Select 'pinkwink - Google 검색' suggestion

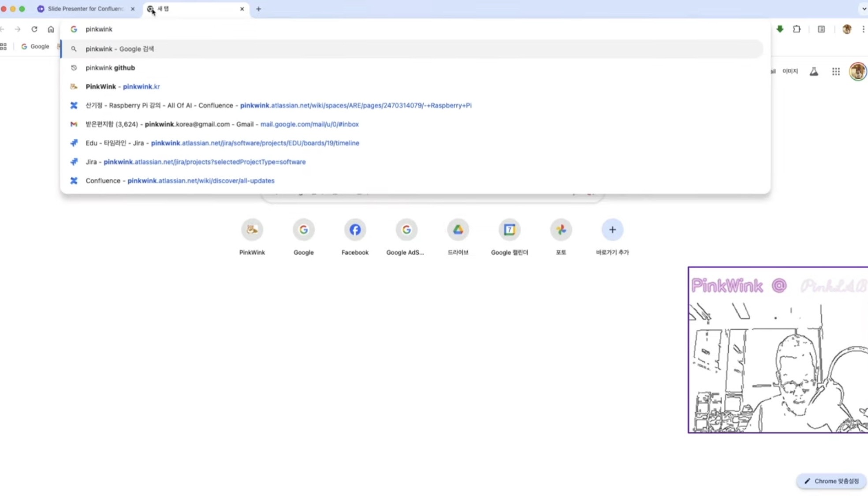coord(412,49)
